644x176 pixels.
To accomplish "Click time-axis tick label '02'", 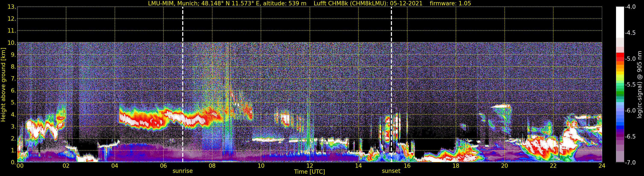I will click(x=66, y=166).
